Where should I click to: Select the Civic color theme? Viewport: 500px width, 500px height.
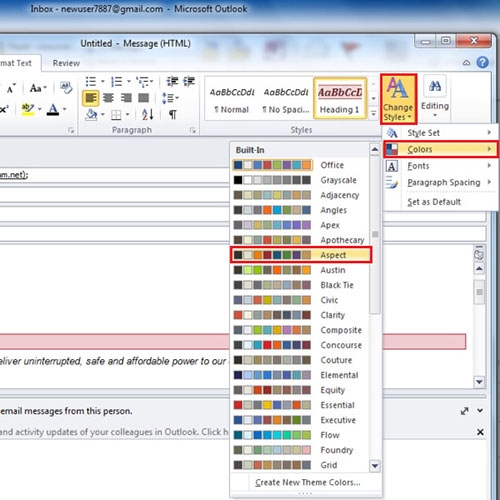[x=300, y=300]
